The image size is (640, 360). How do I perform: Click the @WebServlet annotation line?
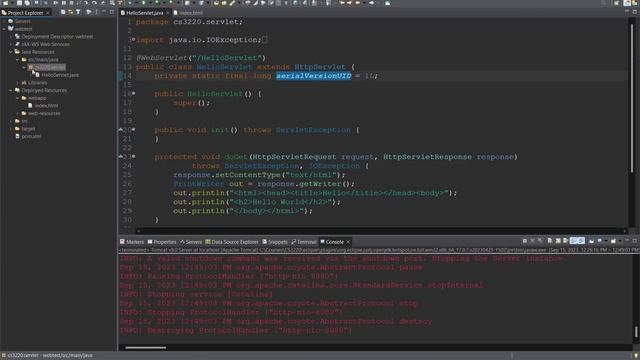(x=201, y=58)
